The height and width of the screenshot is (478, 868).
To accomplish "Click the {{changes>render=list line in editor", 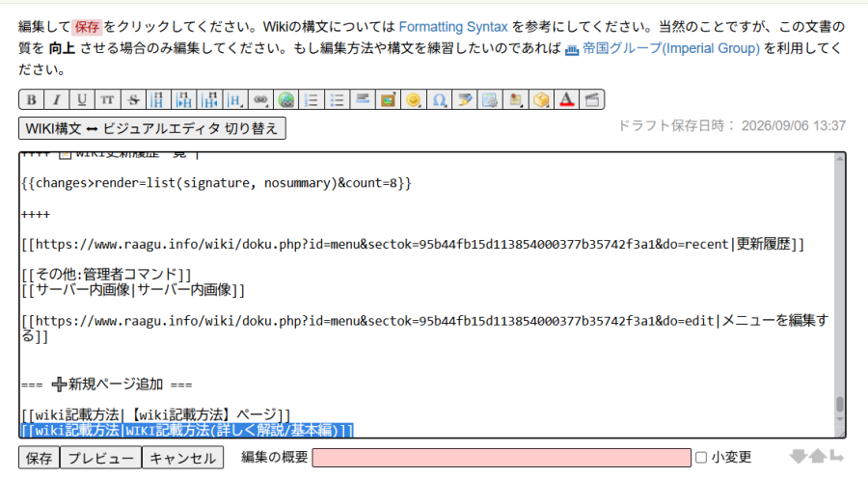I will [216, 183].
